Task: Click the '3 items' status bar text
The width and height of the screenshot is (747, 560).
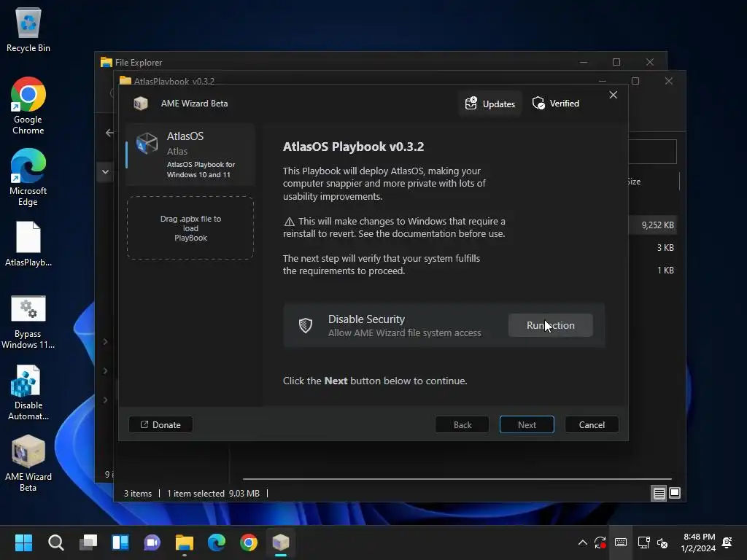Action: coord(138,494)
